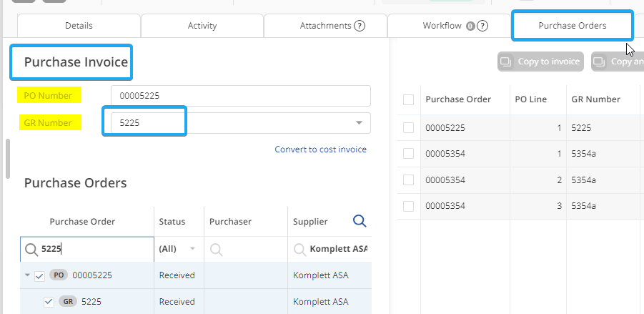
Task: Click Convert to cost invoice link
Action: (x=320, y=149)
